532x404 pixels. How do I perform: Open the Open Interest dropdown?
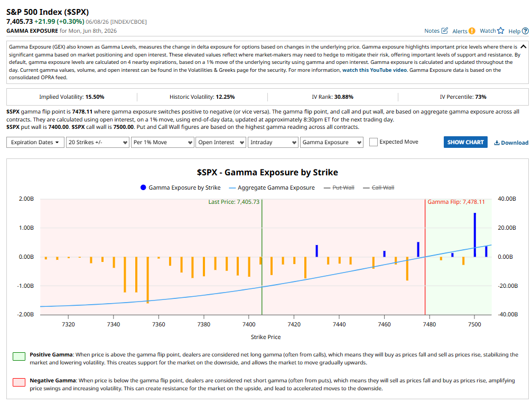(x=220, y=142)
